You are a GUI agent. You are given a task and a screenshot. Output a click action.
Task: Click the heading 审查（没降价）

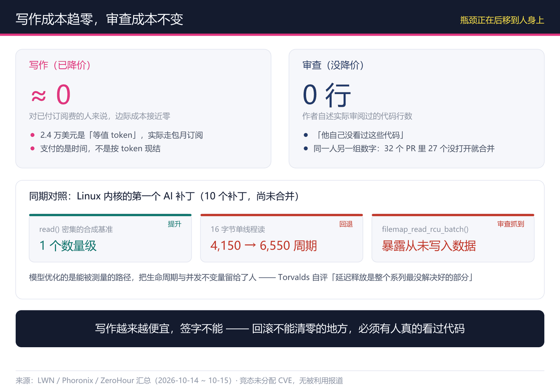point(333,65)
